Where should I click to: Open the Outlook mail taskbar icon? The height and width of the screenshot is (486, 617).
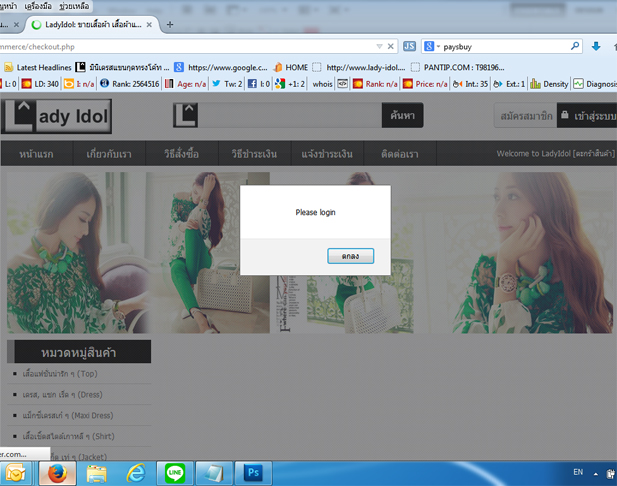pyautogui.click(x=15, y=473)
